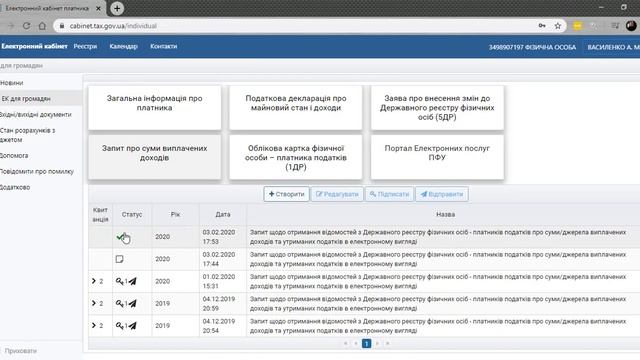Go to previous page in pagination
640x360 pixels.
[x=356, y=344]
